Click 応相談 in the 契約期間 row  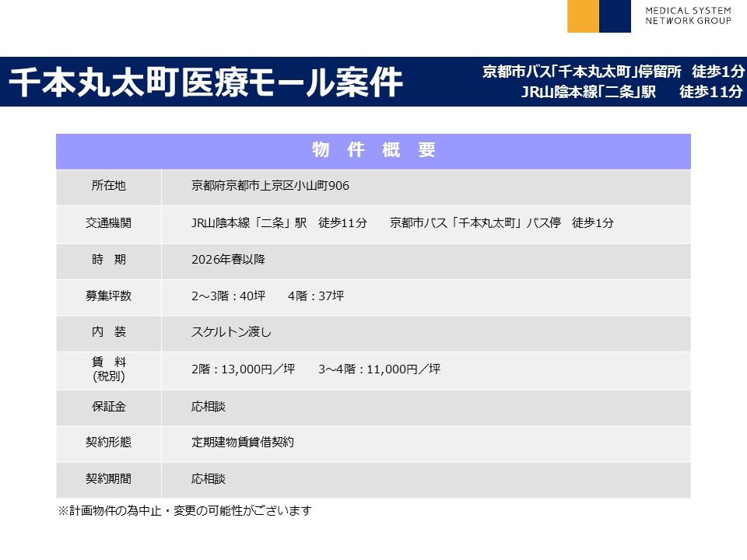[x=209, y=479]
